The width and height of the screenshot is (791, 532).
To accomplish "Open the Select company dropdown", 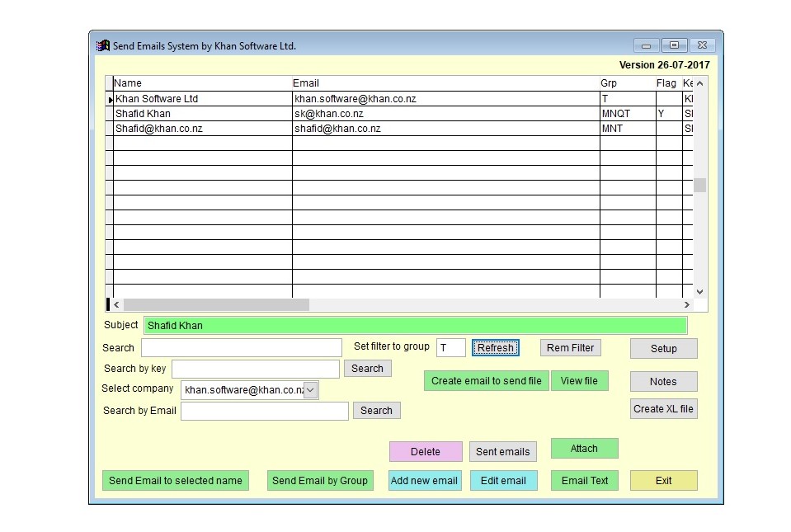I will (x=311, y=390).
